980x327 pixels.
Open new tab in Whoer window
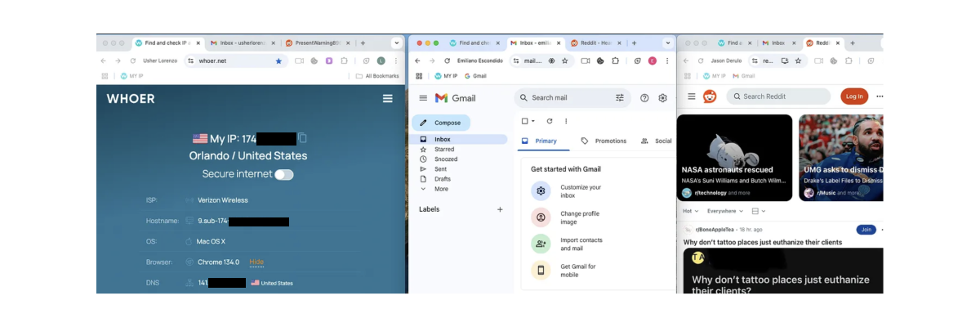coord(363,43)
